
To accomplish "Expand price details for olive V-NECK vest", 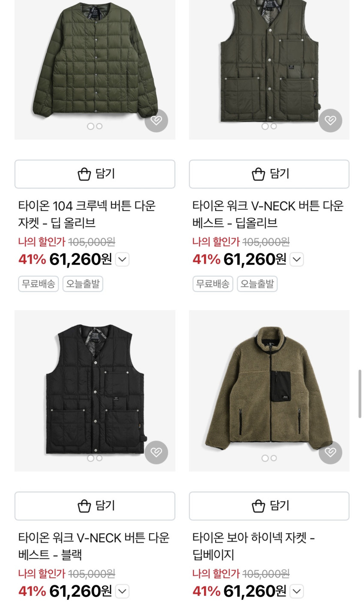I will click(x=297, y=260).
